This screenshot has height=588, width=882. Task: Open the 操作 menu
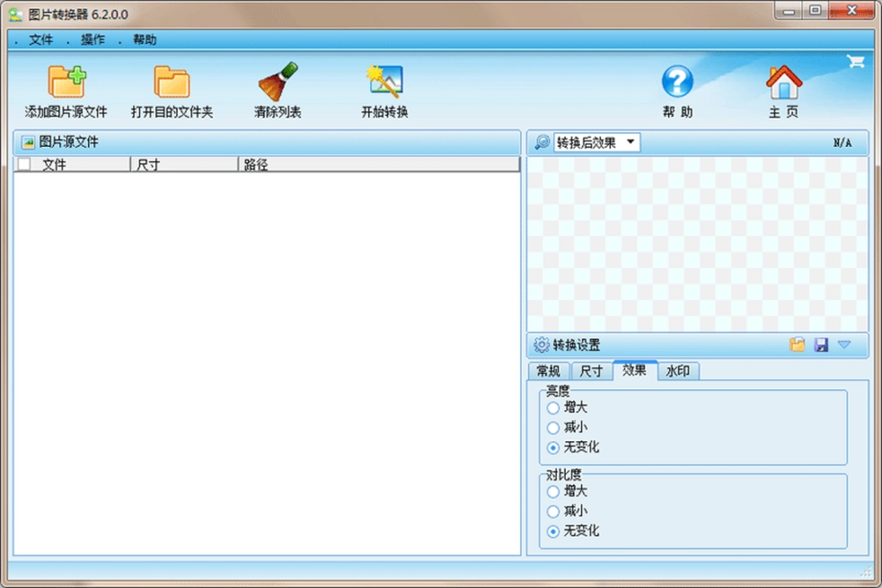[92, 39]
